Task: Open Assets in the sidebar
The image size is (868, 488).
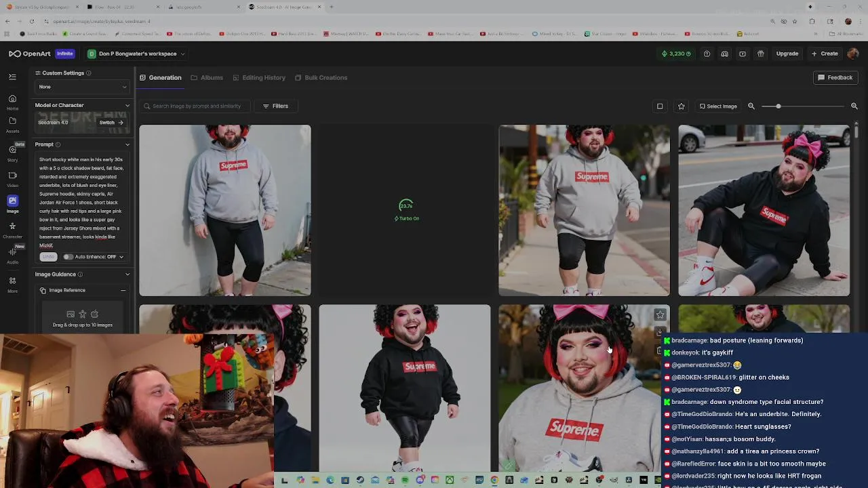Action: (x=12, y=125)
